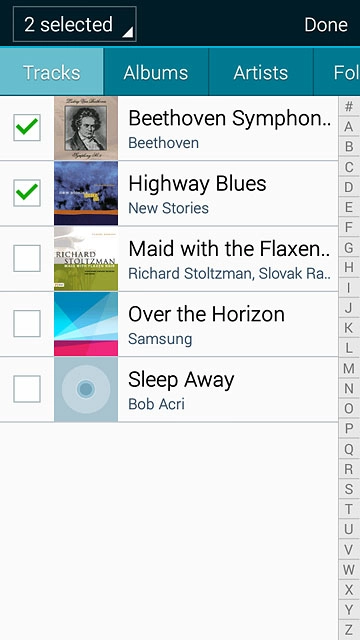Viewport: 360px width, 640px height.
Task: Uncheck the Highway Blues checkbox
Action: (27, 193)
